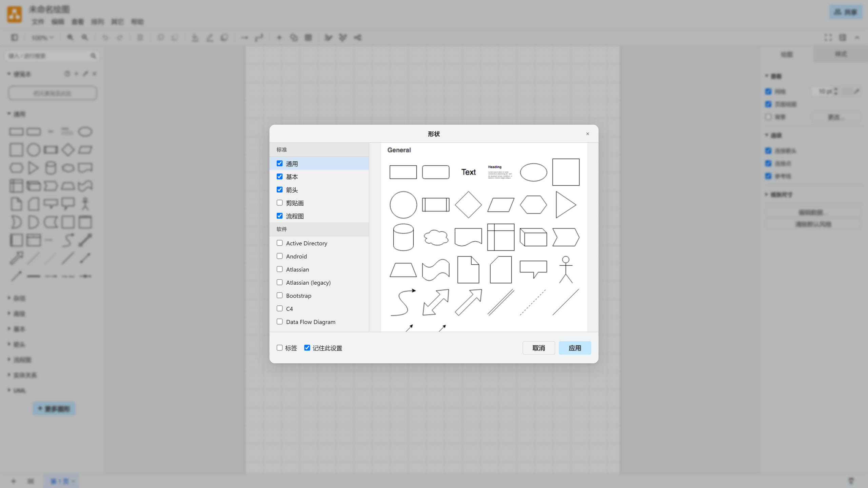Check the Bootstrap library checkbox

[x=279, y=296]
